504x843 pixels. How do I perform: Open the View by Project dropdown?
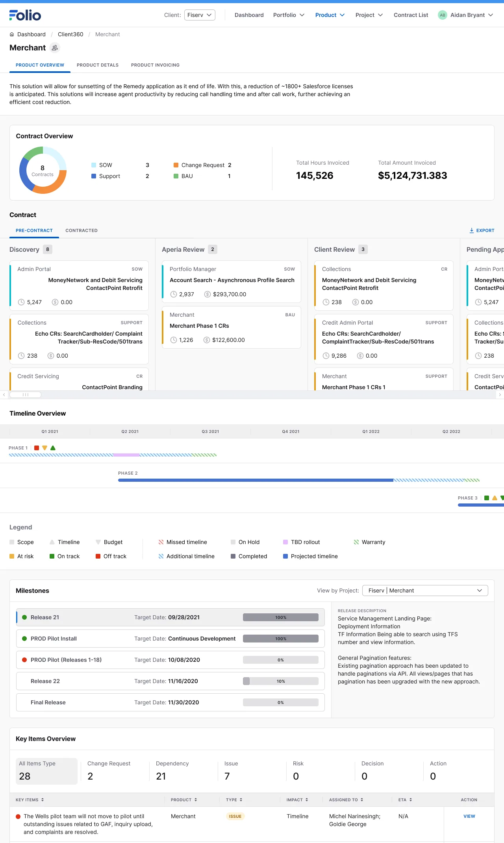pyautogui.click(x=425, y=590)
